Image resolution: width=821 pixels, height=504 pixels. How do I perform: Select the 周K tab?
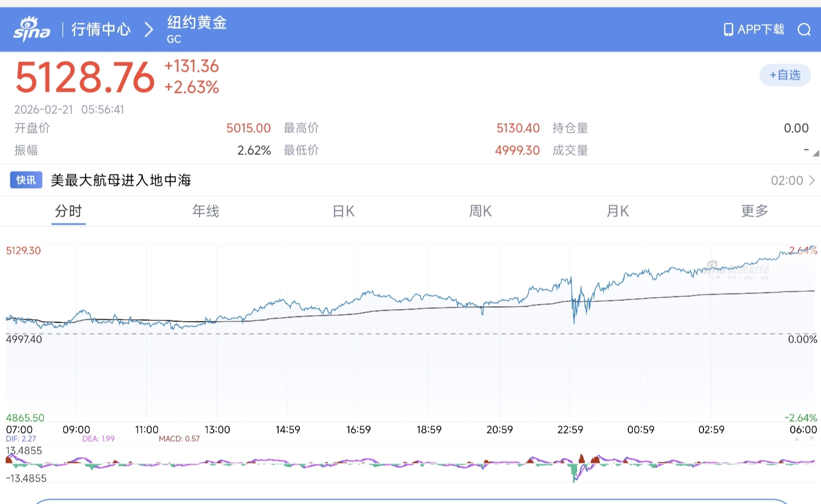tap(480, 212)
